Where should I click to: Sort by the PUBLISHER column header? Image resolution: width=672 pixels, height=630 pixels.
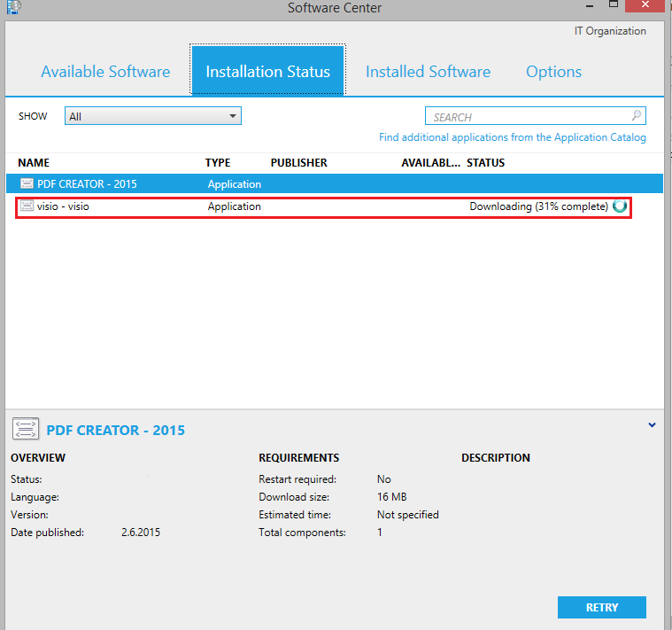point(298,163)
